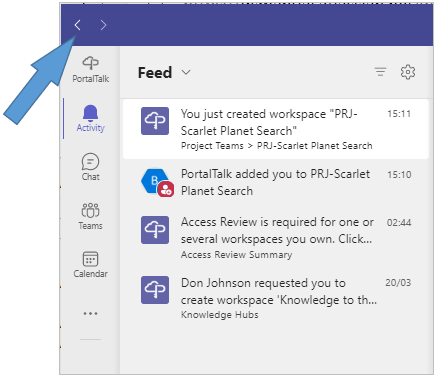The width and height of the screenshot is (435, 379).
Task: Expand the Feed dropdown chevron
Action: pyautogui.click(x=186, y=72)
